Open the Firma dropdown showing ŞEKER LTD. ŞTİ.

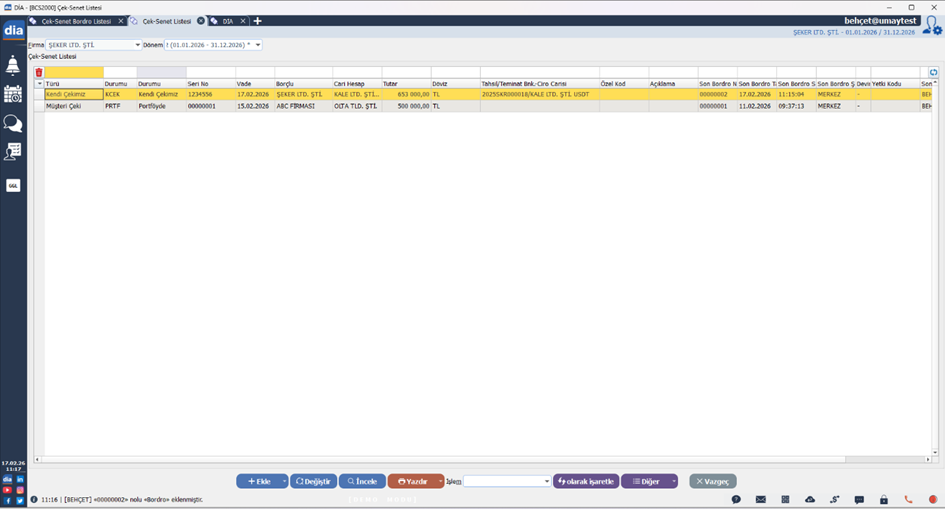[95, 45]
